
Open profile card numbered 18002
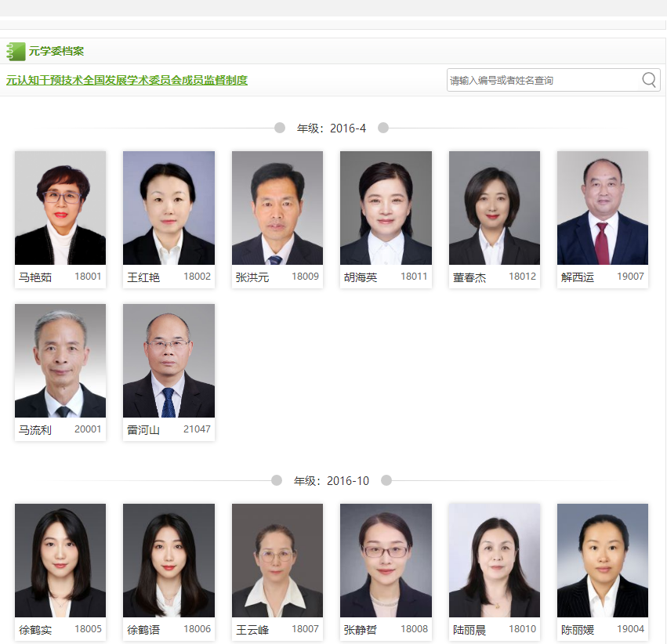[169, 219]
